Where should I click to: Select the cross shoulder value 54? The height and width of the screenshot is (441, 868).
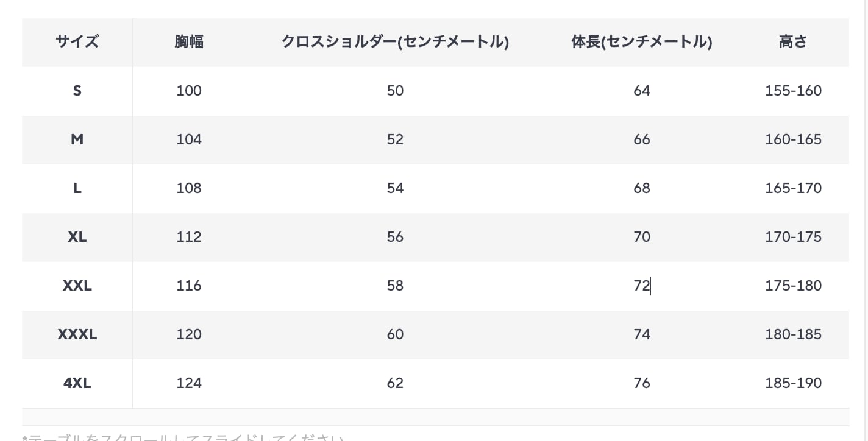(395, 188)
